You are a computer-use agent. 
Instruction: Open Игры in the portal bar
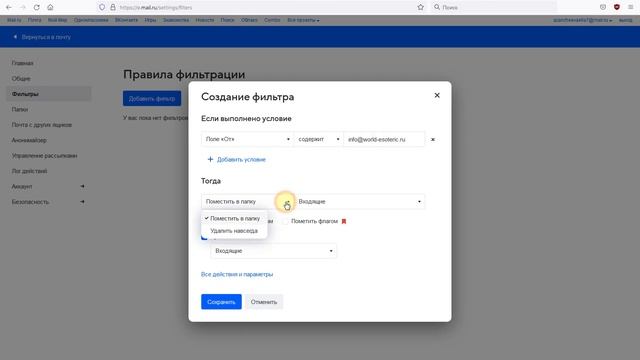(150, 20)
